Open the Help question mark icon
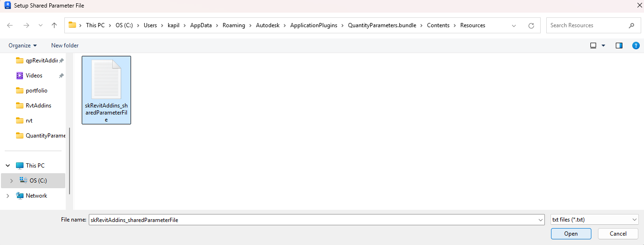Image resolution: width=644 pixels, height=245 pixels. [636, 46]
